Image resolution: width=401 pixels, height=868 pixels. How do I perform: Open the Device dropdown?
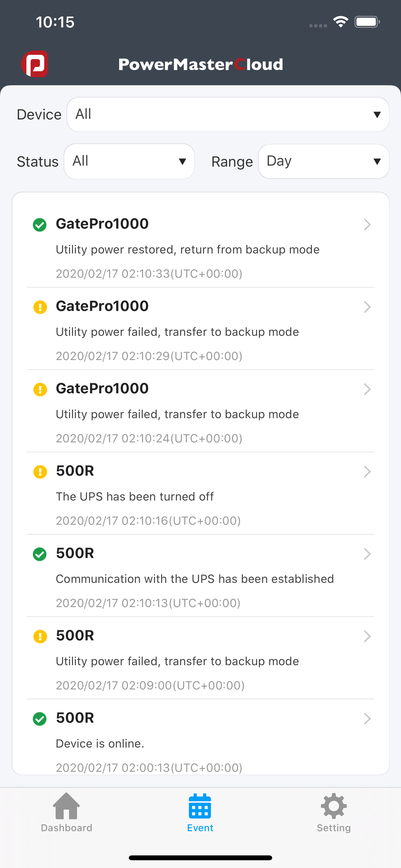coord(228,114)
